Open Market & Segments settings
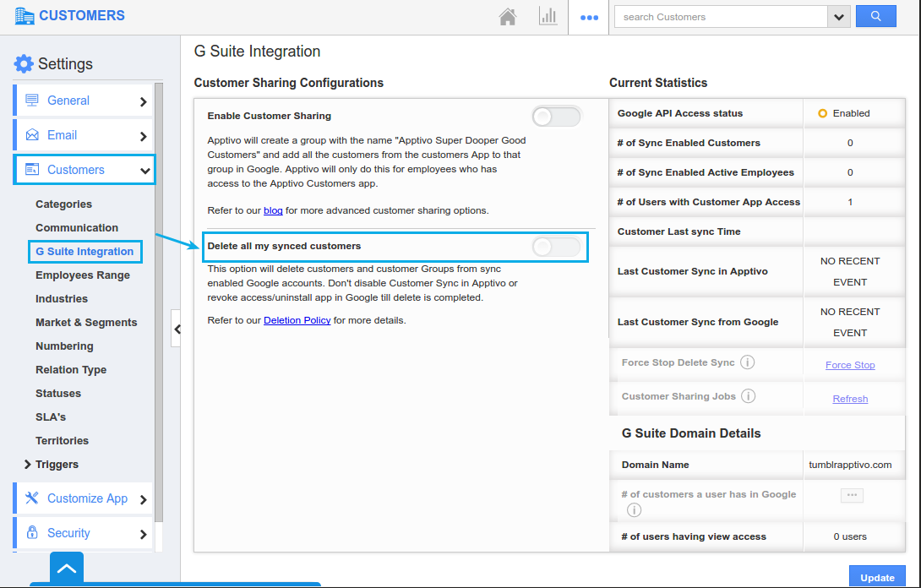Viewport: 921px width, 588px height. tap(85, 322)
